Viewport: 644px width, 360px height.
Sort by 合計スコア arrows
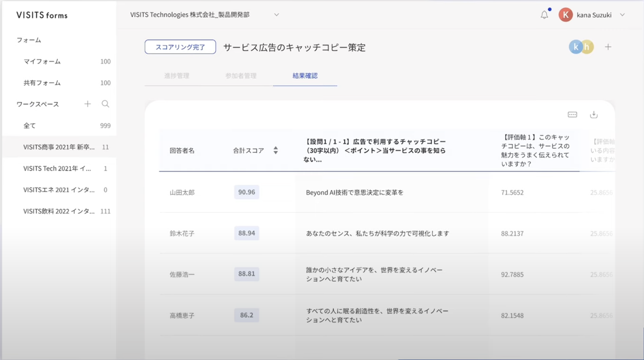coord(276,150)
